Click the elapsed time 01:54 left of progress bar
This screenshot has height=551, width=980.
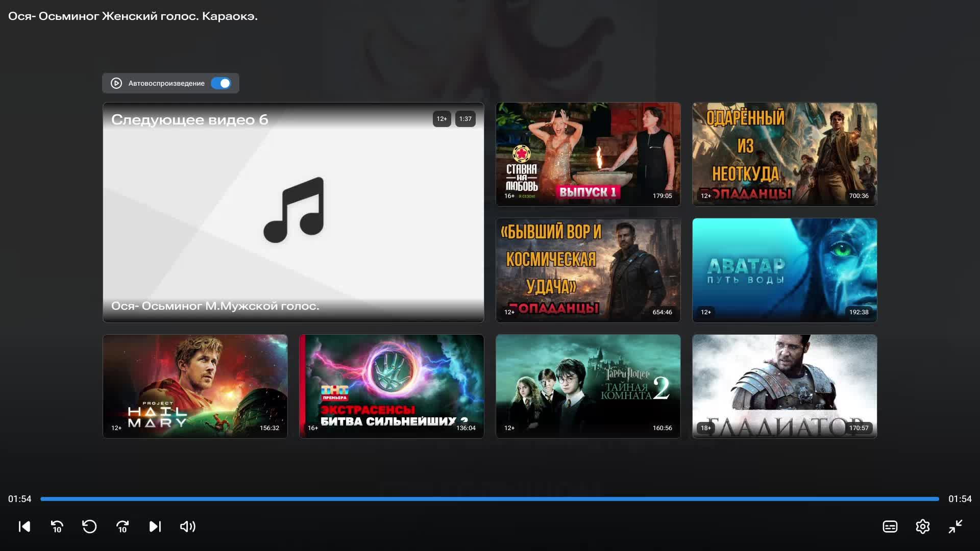point(19,499)
